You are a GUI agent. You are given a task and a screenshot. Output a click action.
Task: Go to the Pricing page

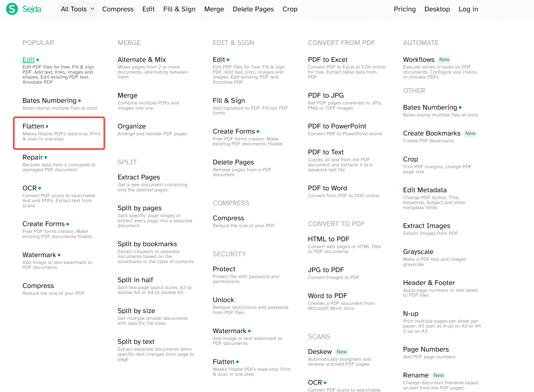405,9
